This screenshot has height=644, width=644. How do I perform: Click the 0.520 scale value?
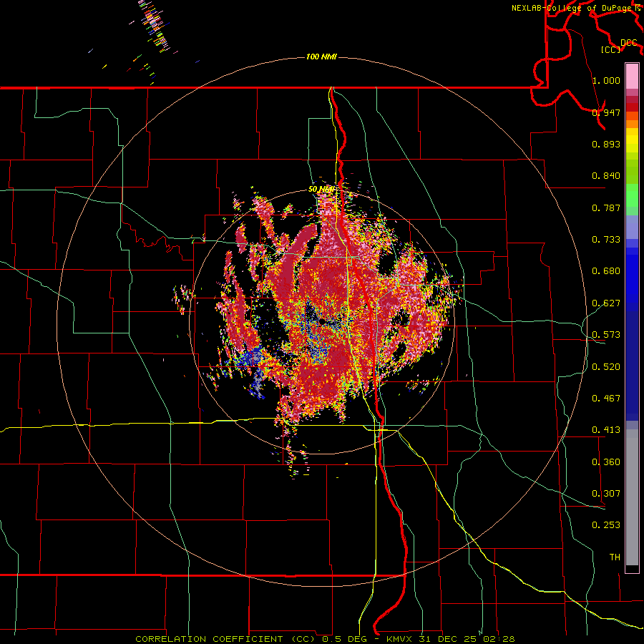pyautogui.click(x=606, y=367)
